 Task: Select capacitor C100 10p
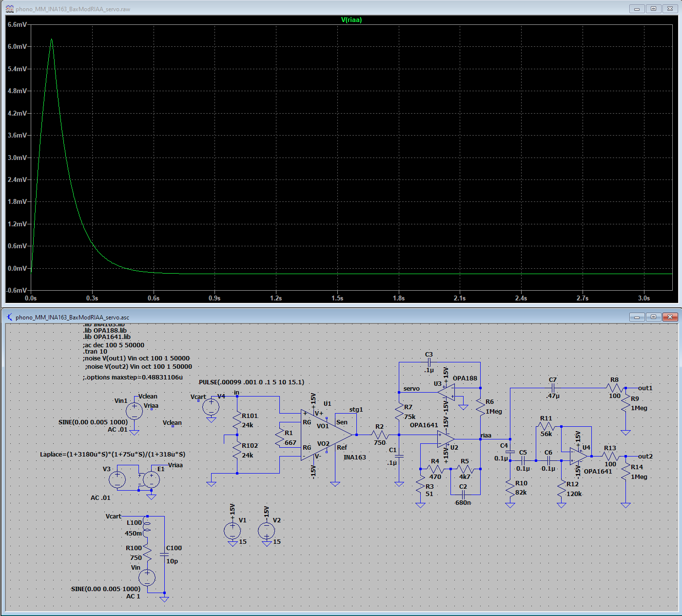click(164, 555)
